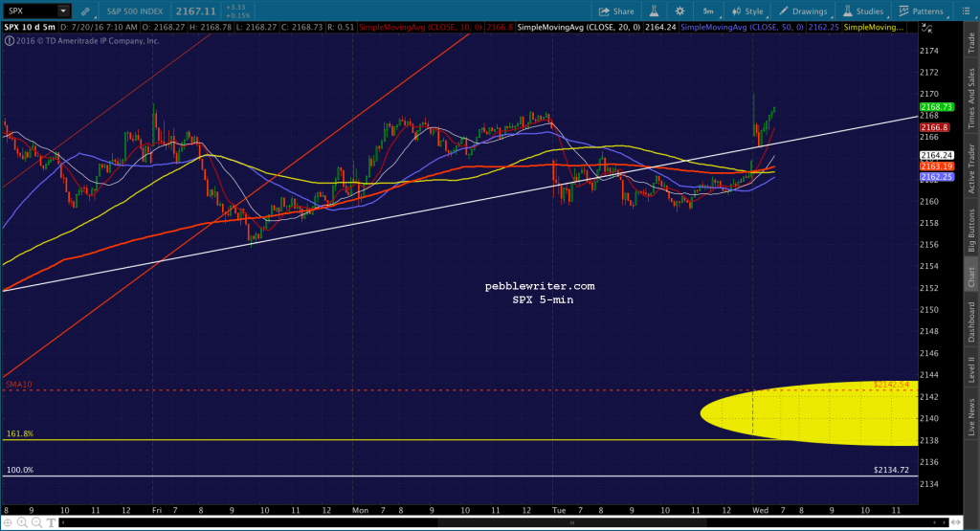The image size is (980, 531).
Task: Click the SimpleMovingAvg (CLOSE, 20, 0) label
Action: [579, 28]
